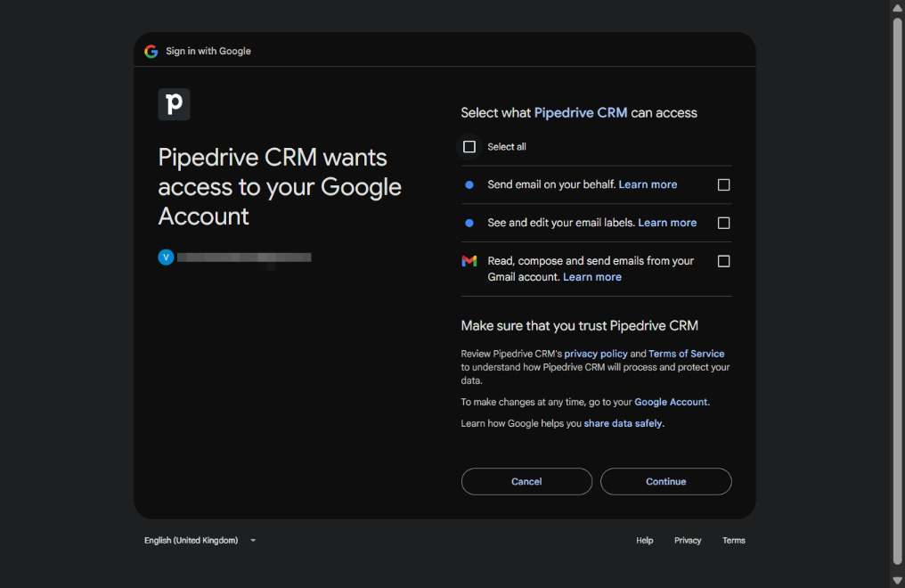Viewport: 905px width, 588px height.
Task: Click the Select all label text
Action: [x=506, y=147]
